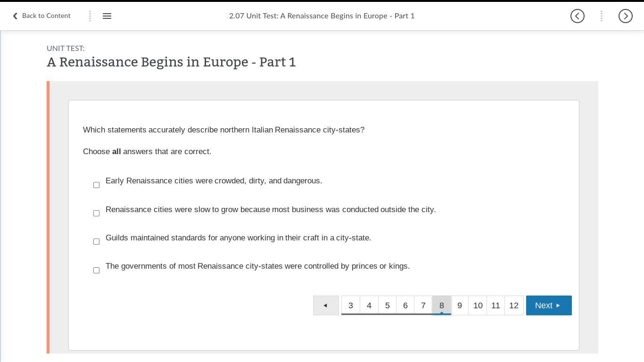Jump to question 7
Image resolution: width=644 pixels, height=362 pixels.
423,305
